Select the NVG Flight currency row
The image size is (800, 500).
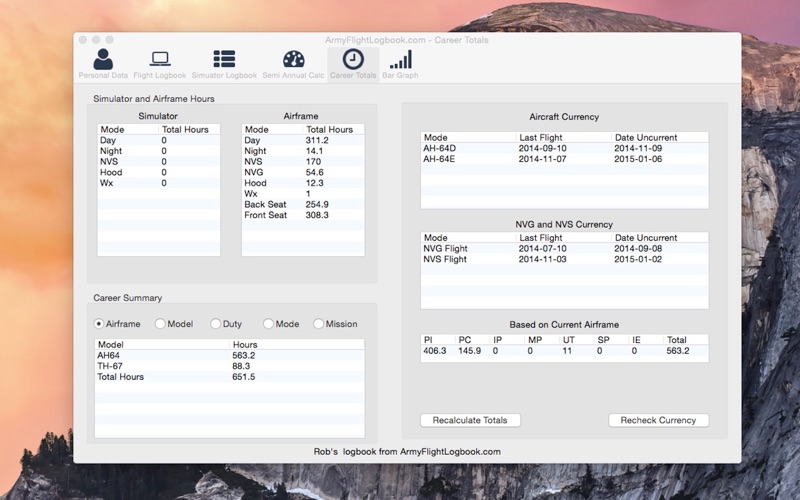pyautogui.click(x=564, y=248)
